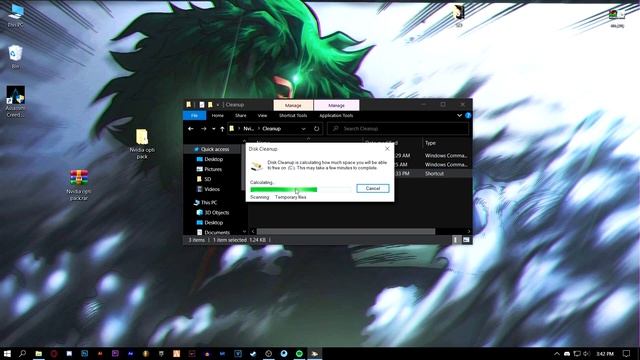Open Photoshop from the taskbar
The height and width of the screenshot is (360, 640).
84,353
